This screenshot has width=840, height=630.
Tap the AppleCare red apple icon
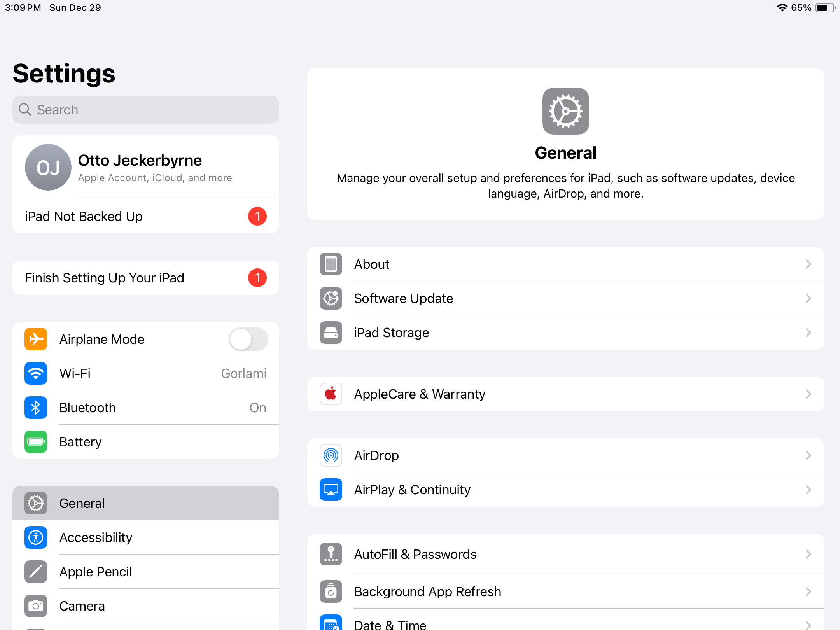(331, 394)
